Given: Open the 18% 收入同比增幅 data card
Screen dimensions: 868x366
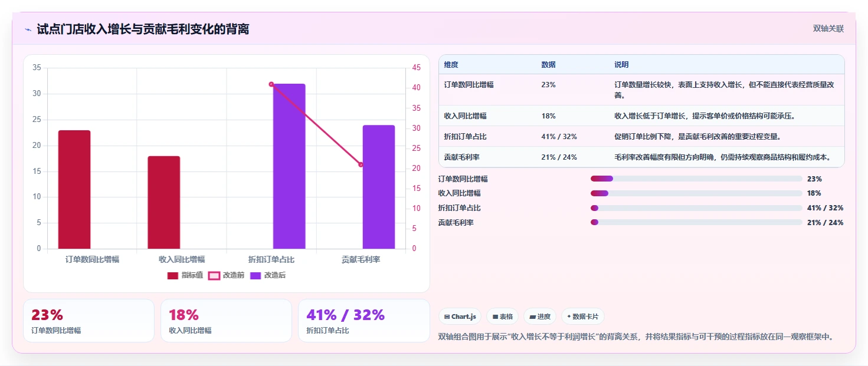Looking at the screenshot, I should pos(226,321).
